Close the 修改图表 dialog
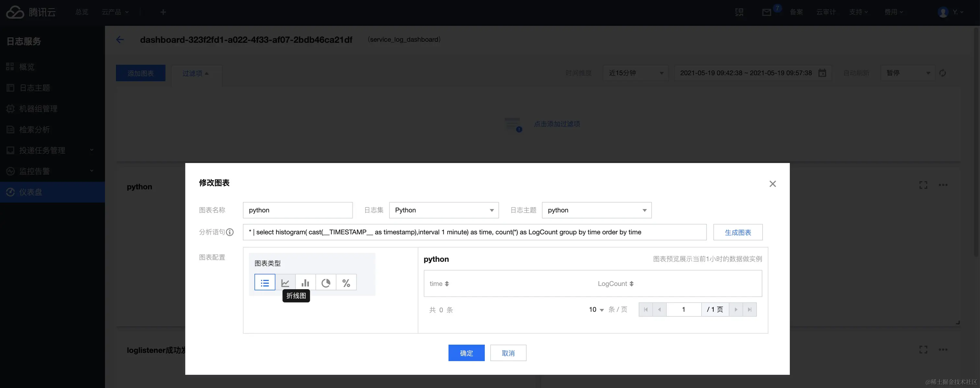This screenshot has height=388, width=980. click(772, 184)
